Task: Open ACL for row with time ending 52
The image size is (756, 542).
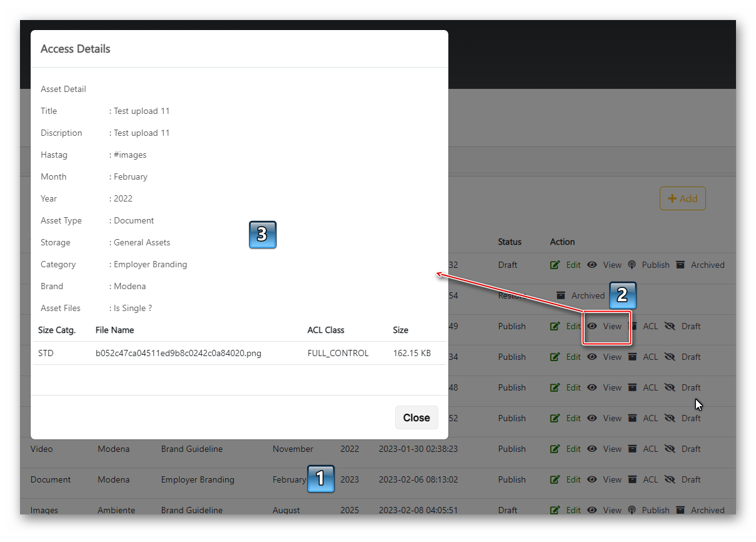Action: (643, 418)
